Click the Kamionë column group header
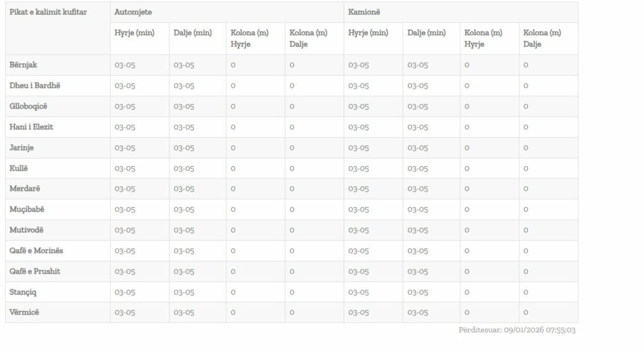Image resolution: width=644 pixels, height=352 pixels. [364, 13]
